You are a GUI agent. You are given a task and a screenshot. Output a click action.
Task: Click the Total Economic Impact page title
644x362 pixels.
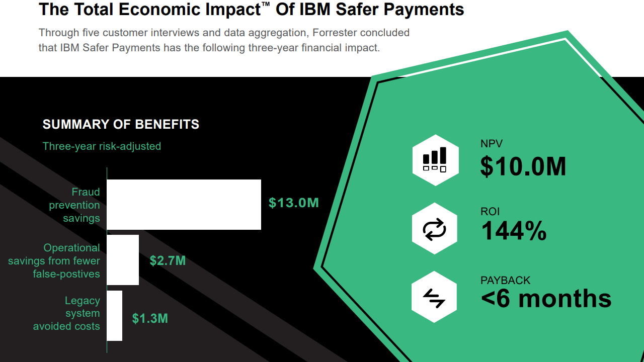click(252, 9)
